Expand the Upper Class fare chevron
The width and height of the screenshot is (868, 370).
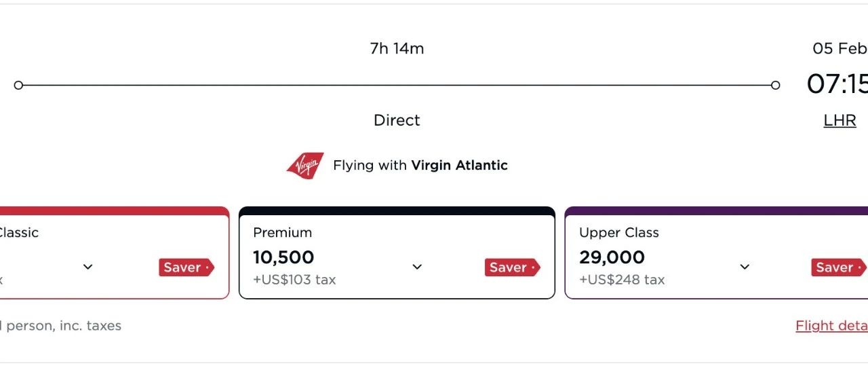pyautogui.click(x=745, y=267)
